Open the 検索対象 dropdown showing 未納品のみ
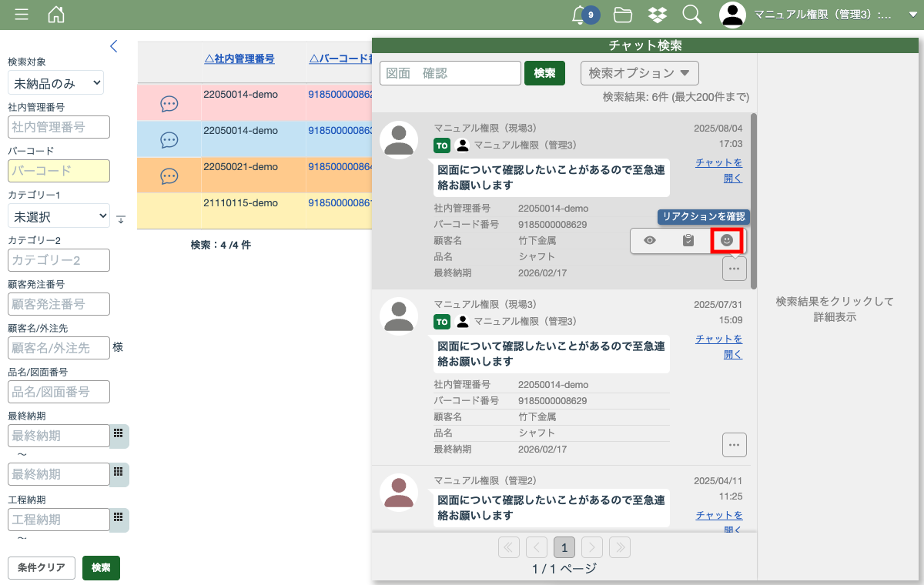Image resolution: width=924 pixels, height=585 pixels. pyautogui.click(x=55, y=82)
